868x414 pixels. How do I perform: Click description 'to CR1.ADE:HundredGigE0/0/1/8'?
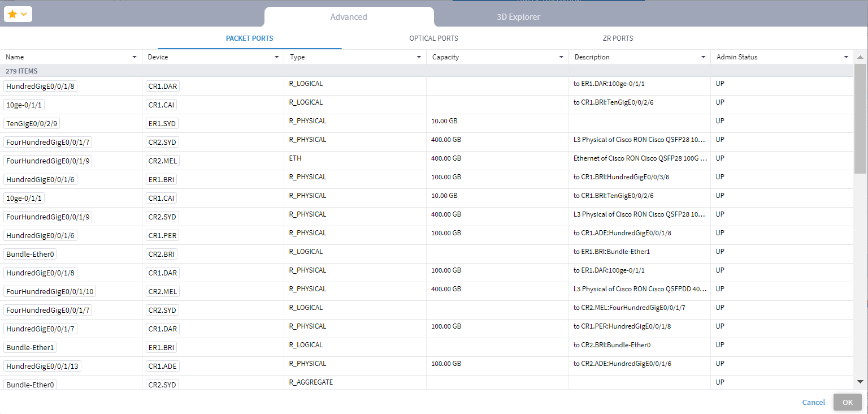click(x=622, y=233)
